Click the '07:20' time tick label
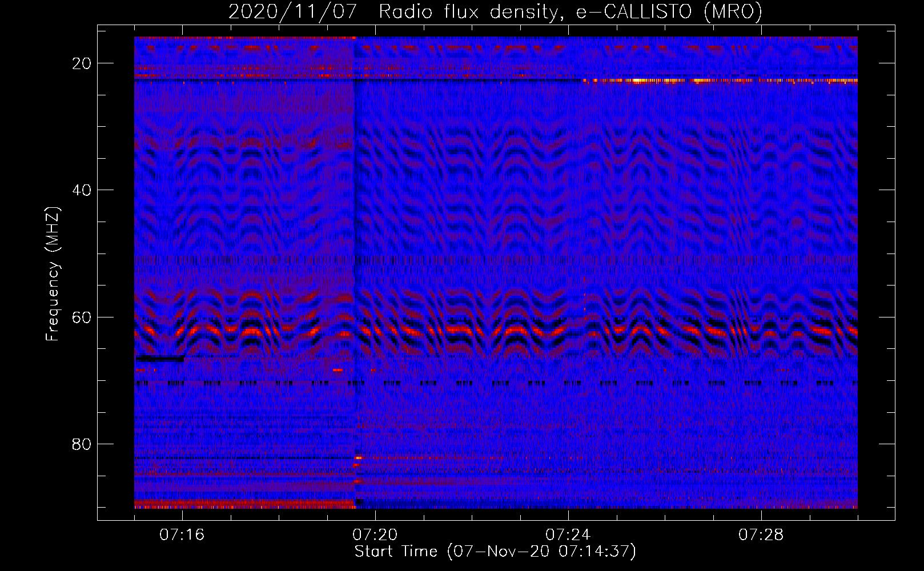Image resolution: width=924 pixels, height=571 pixels. pos(375,535)
